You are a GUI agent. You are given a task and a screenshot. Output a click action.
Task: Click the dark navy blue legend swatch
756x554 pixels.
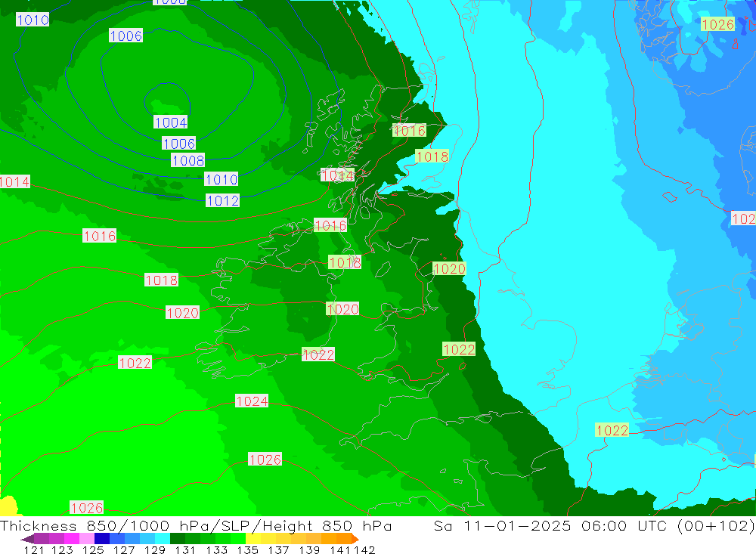(x=102, y=539)
